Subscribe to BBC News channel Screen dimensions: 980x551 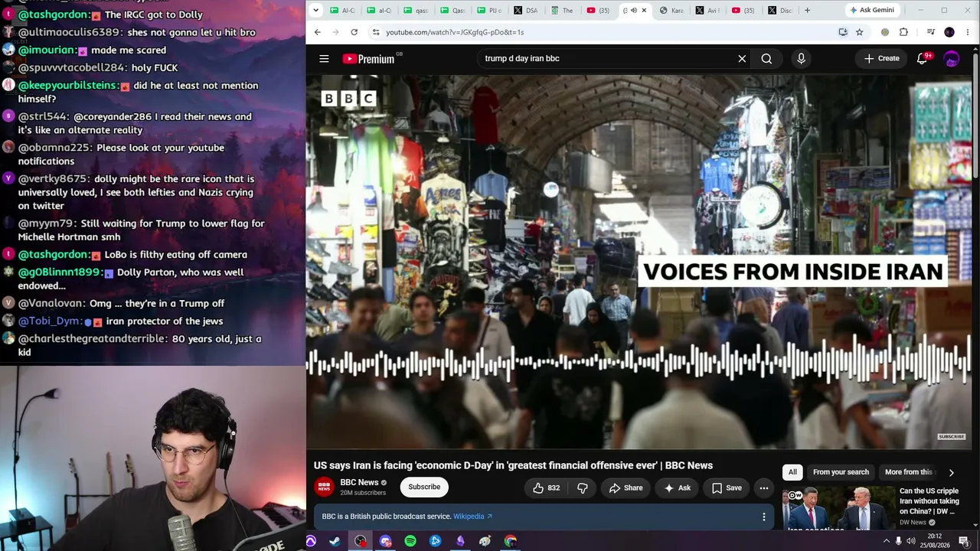(424, 487)
